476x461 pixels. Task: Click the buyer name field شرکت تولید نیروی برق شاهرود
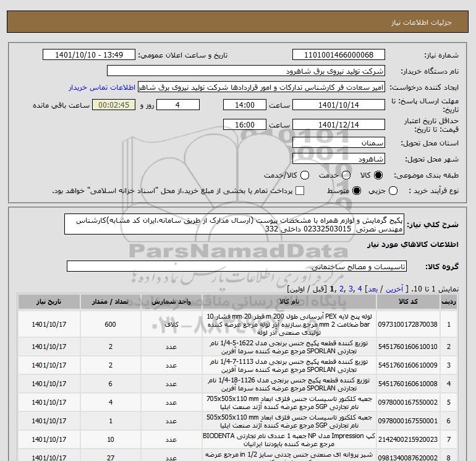pyautogui.click(x=246, y=71)
